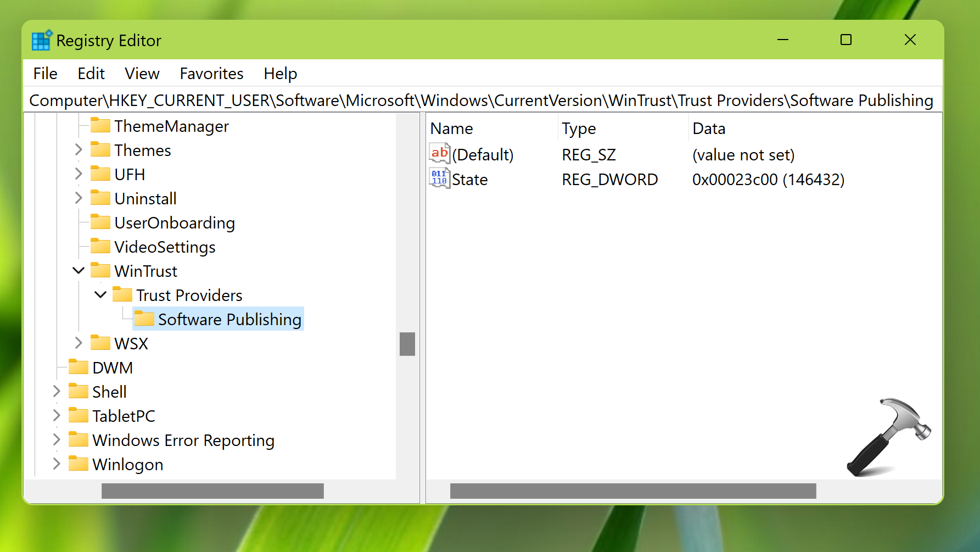
Task: Click the State DWORD value icon
Action: (x=439, y=179)
